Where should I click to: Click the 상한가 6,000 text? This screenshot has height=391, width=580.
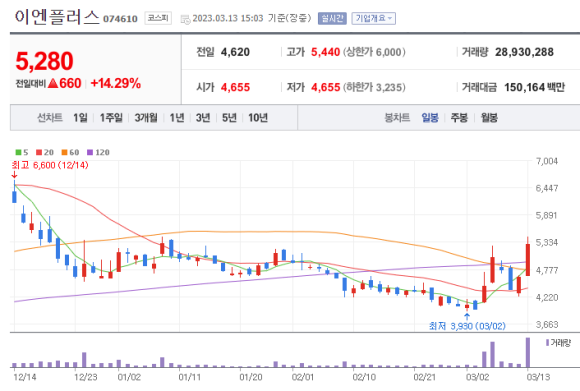point(374,52)
